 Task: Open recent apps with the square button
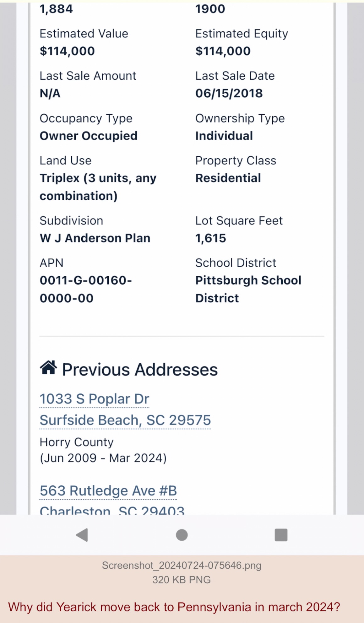click(281, 535)
